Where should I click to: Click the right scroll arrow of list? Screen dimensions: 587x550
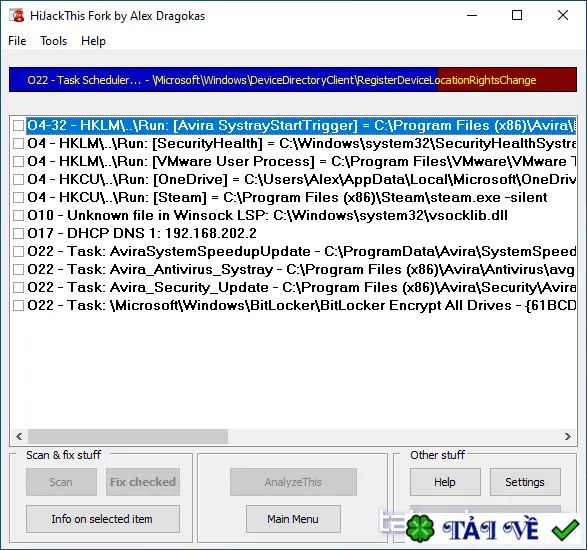[x=568, y=436]
